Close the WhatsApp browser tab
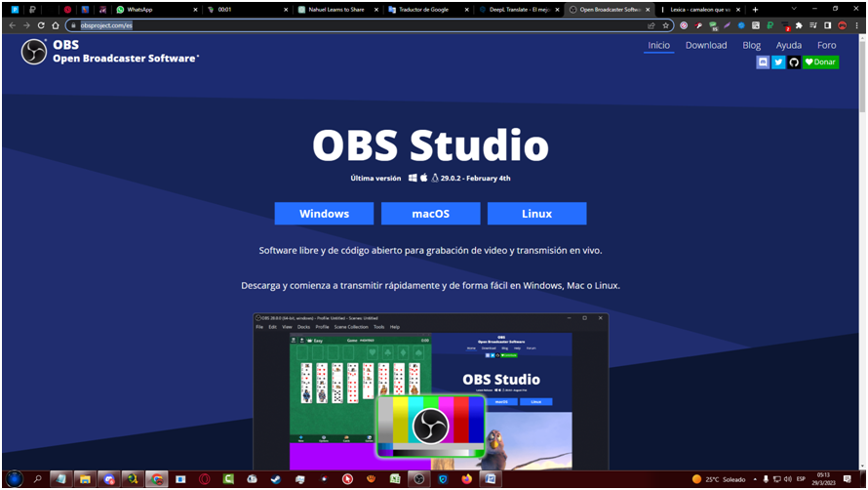 pyautogui.click(x=195, y=10)
